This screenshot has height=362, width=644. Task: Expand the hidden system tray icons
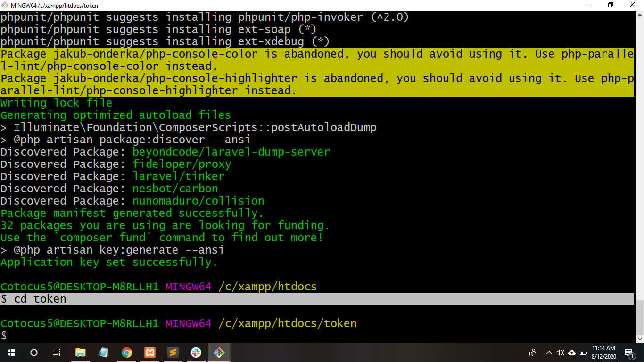point(549,352)
